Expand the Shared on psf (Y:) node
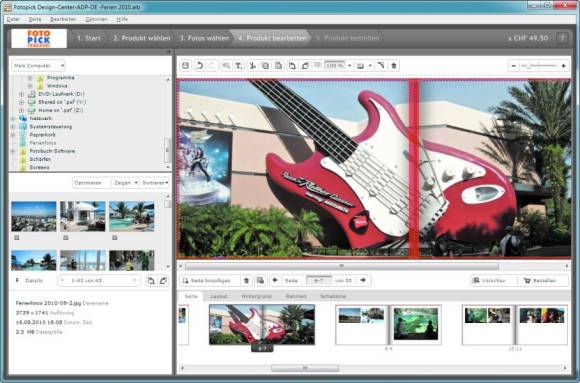 [x=21, y=102]
